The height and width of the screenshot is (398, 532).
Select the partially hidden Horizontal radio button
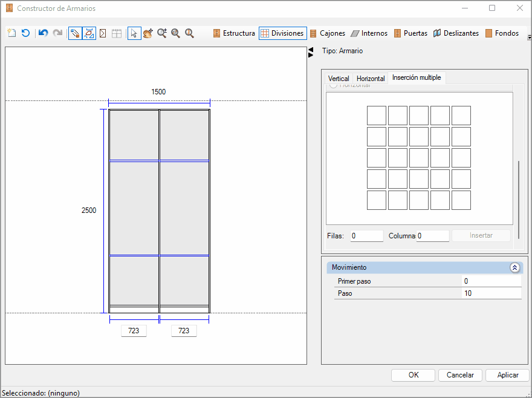coord(333,85)
